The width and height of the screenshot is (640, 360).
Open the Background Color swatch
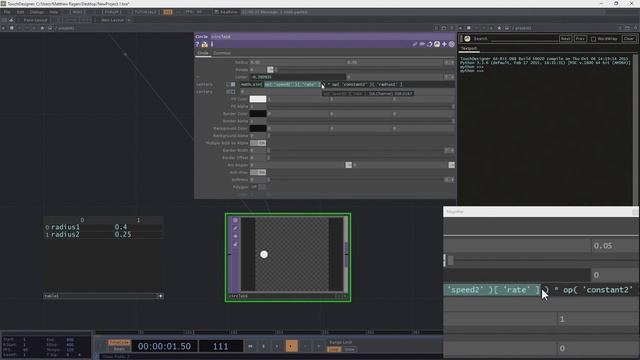258,129
